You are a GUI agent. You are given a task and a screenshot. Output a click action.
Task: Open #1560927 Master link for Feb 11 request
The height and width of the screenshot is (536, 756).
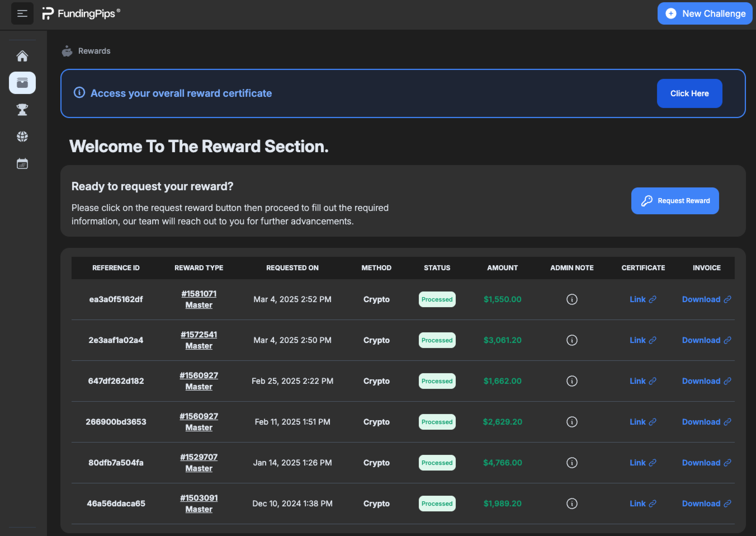click(x=199, y=422)
